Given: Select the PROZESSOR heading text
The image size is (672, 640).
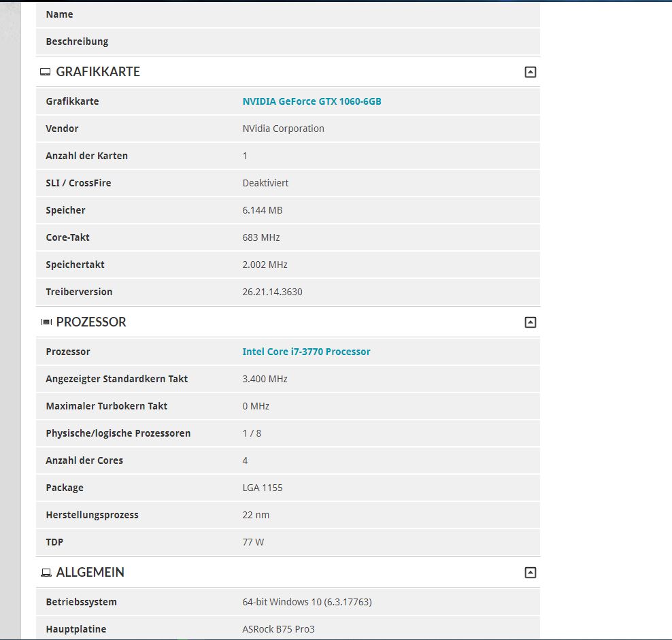Looking at the screenshot, I should tap(91, 322).
